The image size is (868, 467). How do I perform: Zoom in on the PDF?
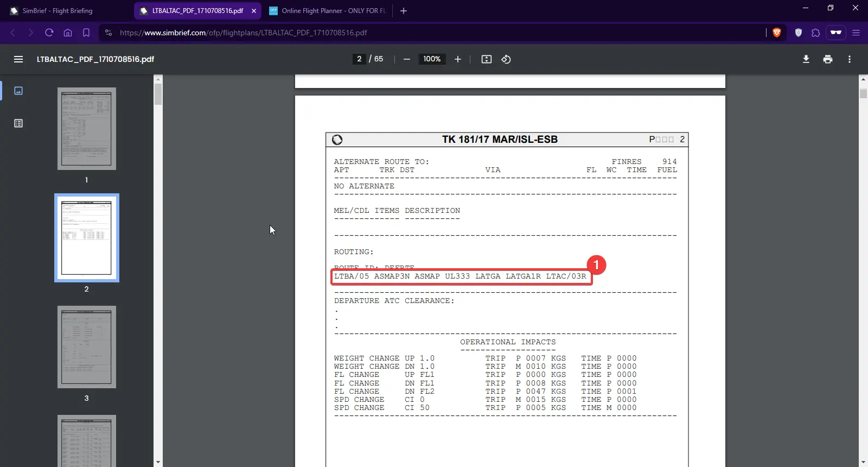click(x=458, y=59)
